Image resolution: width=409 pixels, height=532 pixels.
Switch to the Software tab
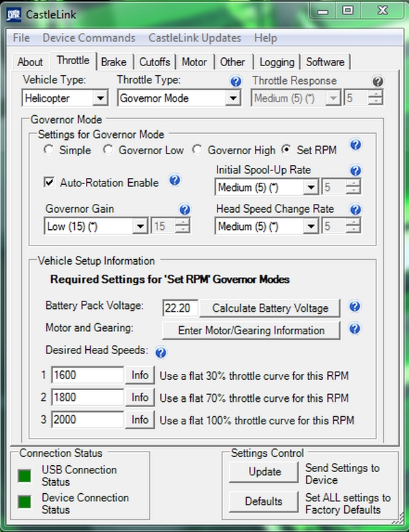pos(325,62)
